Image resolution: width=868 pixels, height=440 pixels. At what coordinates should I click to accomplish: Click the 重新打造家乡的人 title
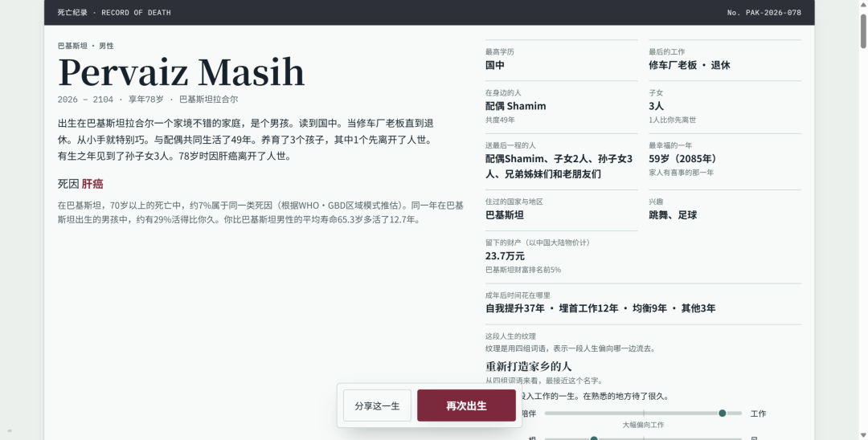(528, 366)
